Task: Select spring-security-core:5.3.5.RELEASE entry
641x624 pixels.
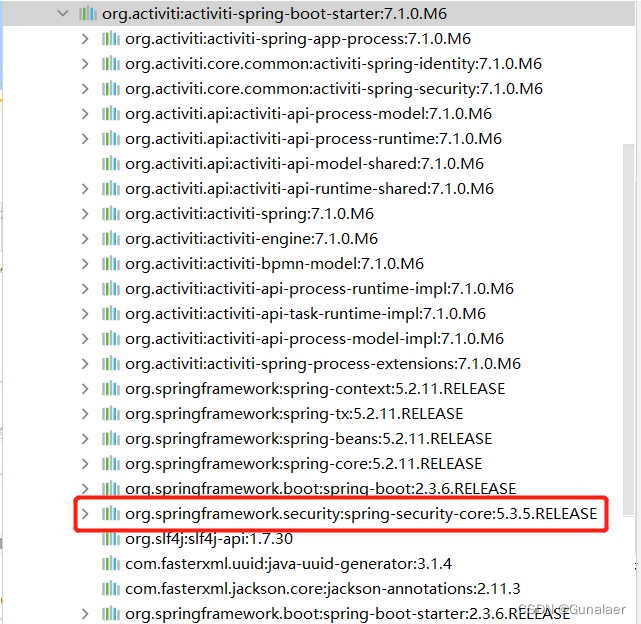Action: point(361,514)
